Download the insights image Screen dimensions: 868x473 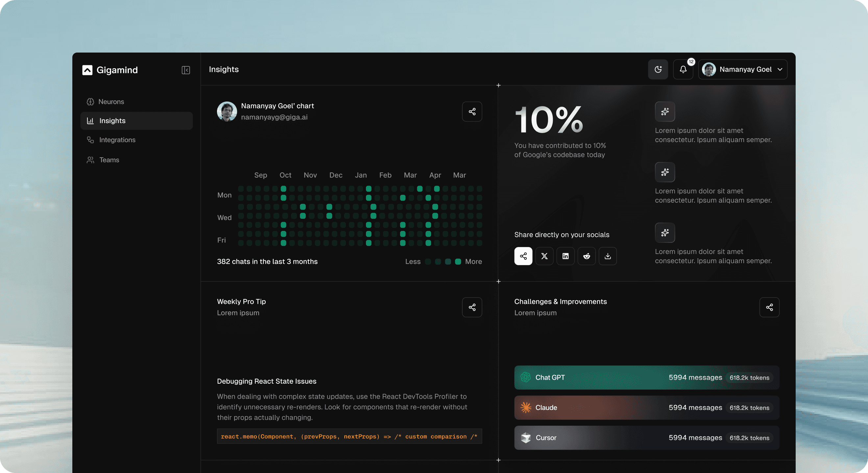coord(608,256)
